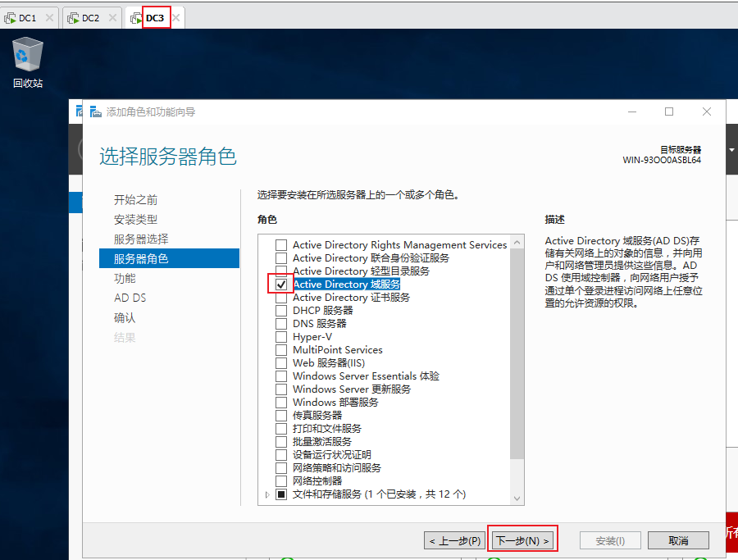Close the DC2 tab
The width and height of the screenshot is (738, 560).
pyautogui.click(x=112, y=18)
